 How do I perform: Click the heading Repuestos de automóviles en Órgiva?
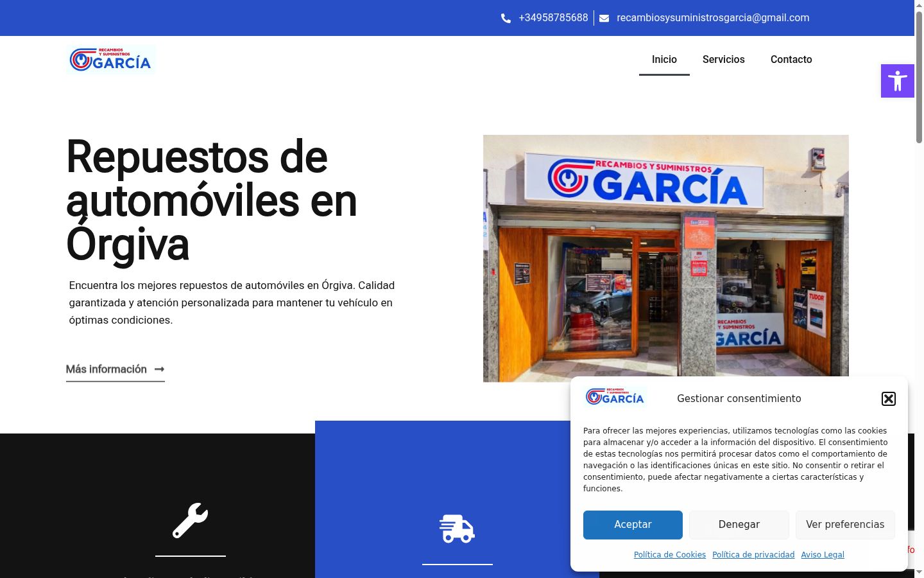(x=212, y=200)
